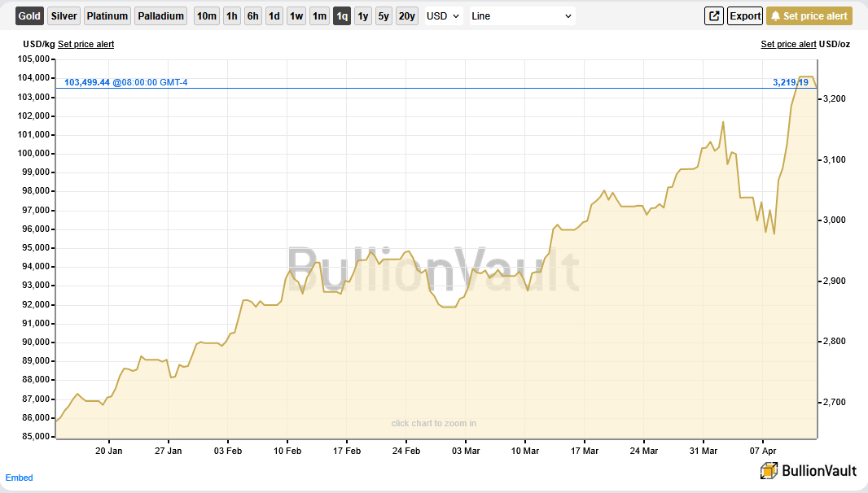The image size is (868, 493).
Task: Click the 103,499.44 current price label
Action: click(87, 82)
